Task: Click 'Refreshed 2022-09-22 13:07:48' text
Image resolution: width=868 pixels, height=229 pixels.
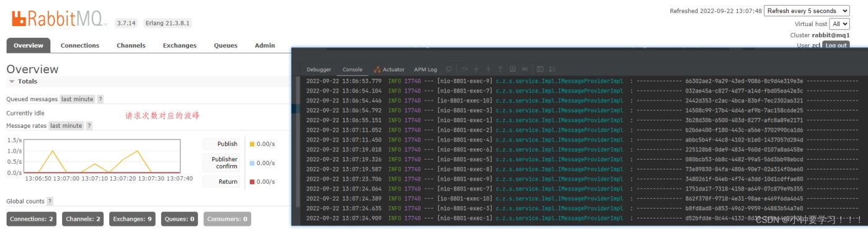Action: tap(715, 11)
